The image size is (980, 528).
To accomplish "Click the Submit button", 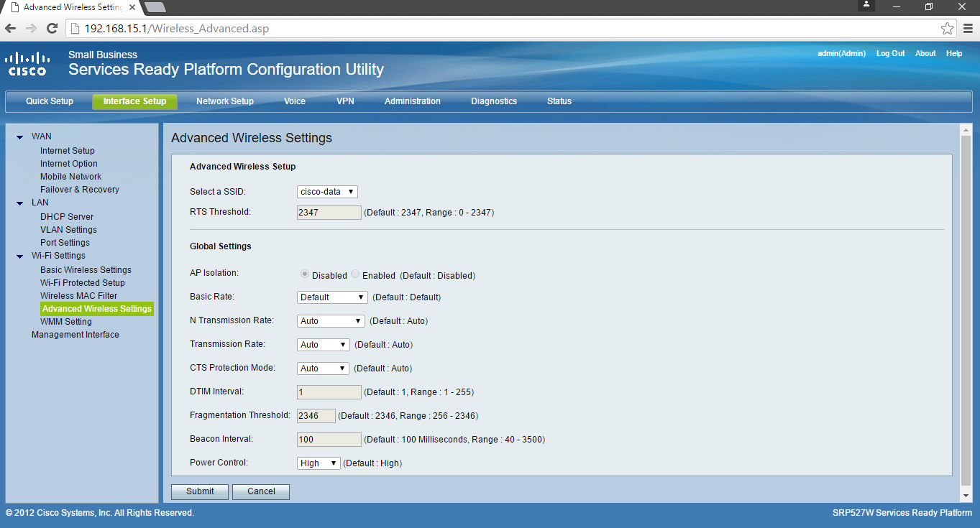I will pyautogui.click(x=200, y=491).
